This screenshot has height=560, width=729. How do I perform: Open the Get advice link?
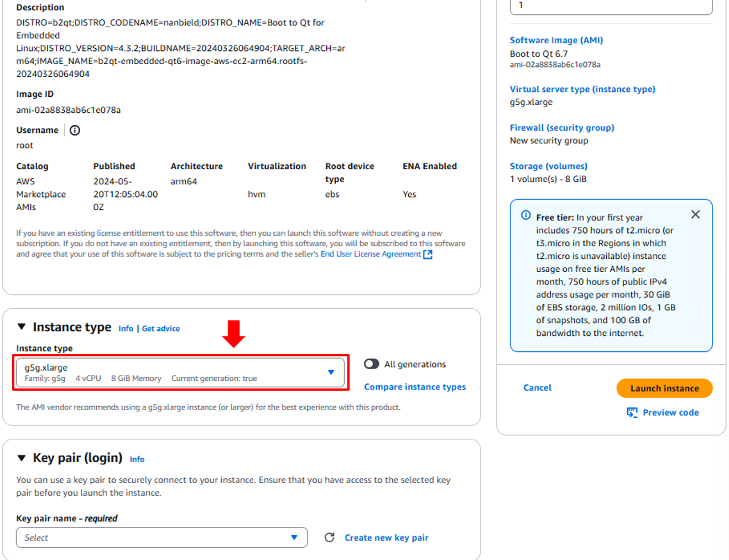tap(160, 329)
